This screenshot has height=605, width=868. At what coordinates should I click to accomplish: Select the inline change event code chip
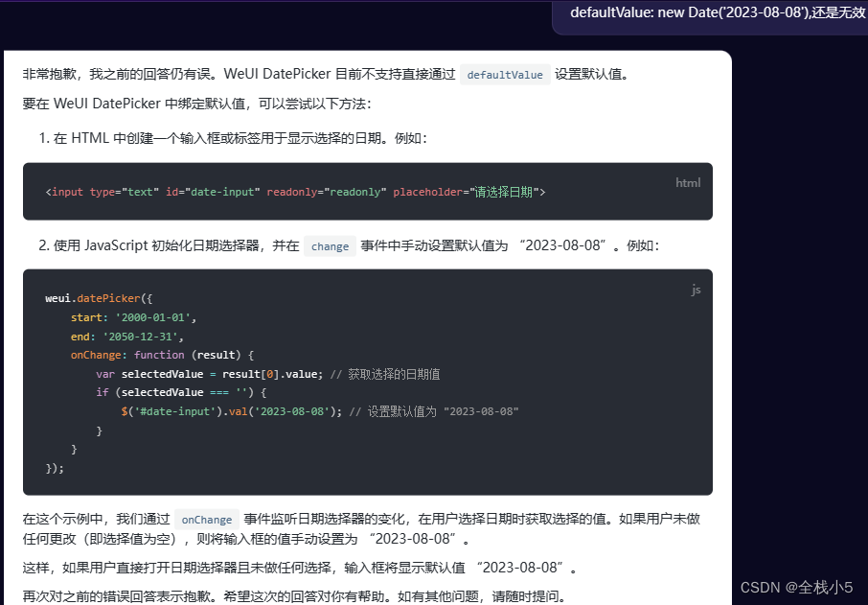coord(330,246)
